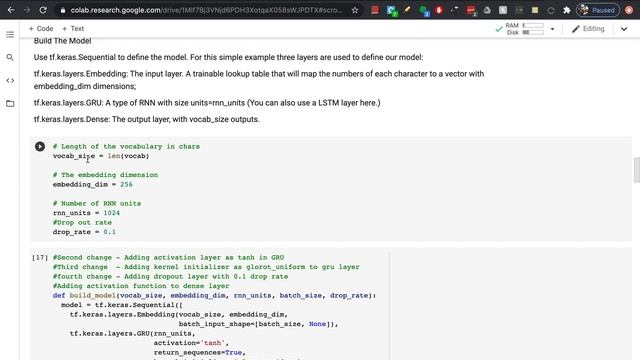Viewport: 640px width, 360px height.
Task: Open Find and replace search icon
Action: (x=10, y=58)
